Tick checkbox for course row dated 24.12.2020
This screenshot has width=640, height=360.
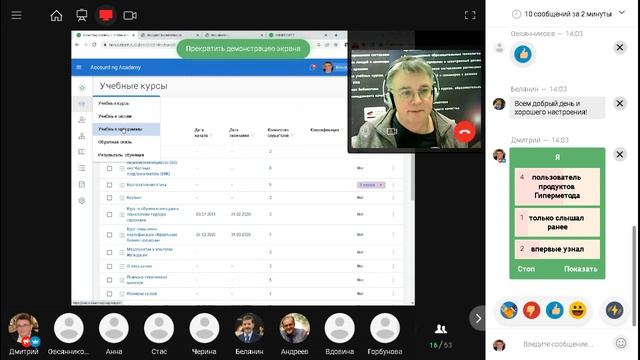point(109,235)
